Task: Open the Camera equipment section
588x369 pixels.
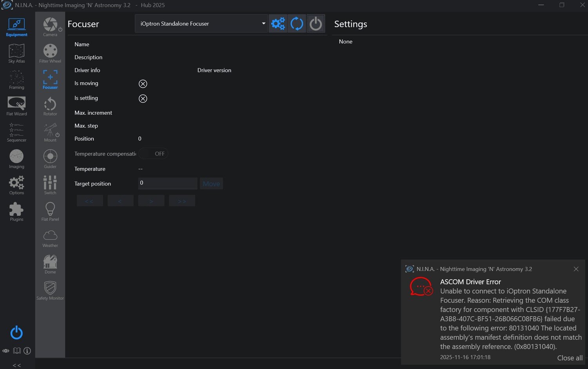Action: [x=50, y=27]
